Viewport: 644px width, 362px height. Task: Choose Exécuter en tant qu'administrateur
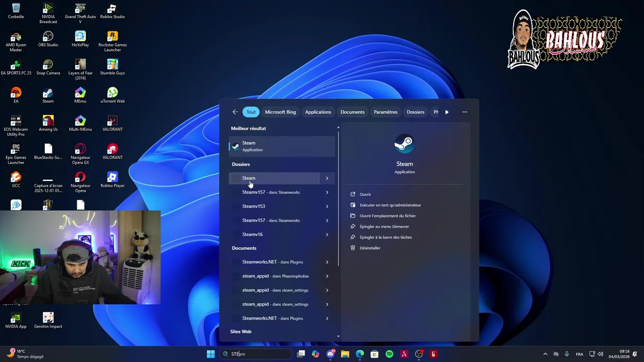(390, 205)
